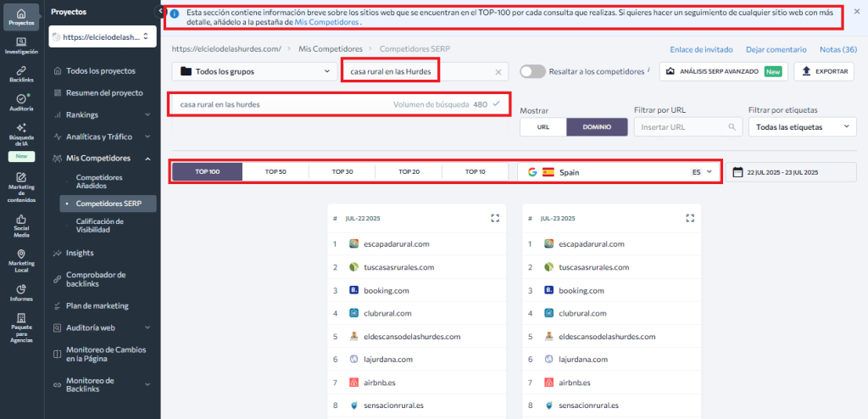Open Resumen del proyecto in sidebar
Screen dimensions: 868x419
point(103,92)
